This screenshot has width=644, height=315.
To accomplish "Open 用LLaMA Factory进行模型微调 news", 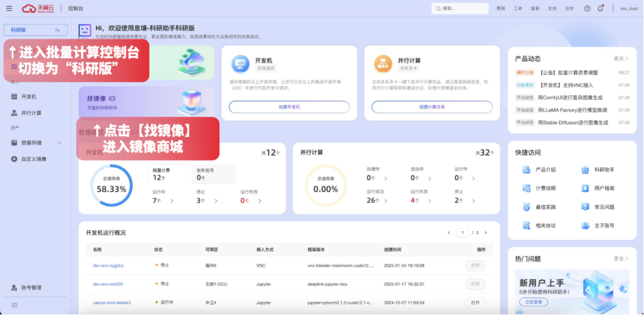I will tap(572, 110).
